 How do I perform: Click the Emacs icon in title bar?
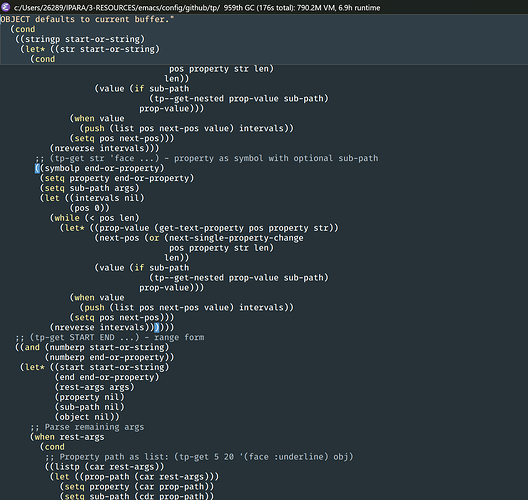[5, 7]
